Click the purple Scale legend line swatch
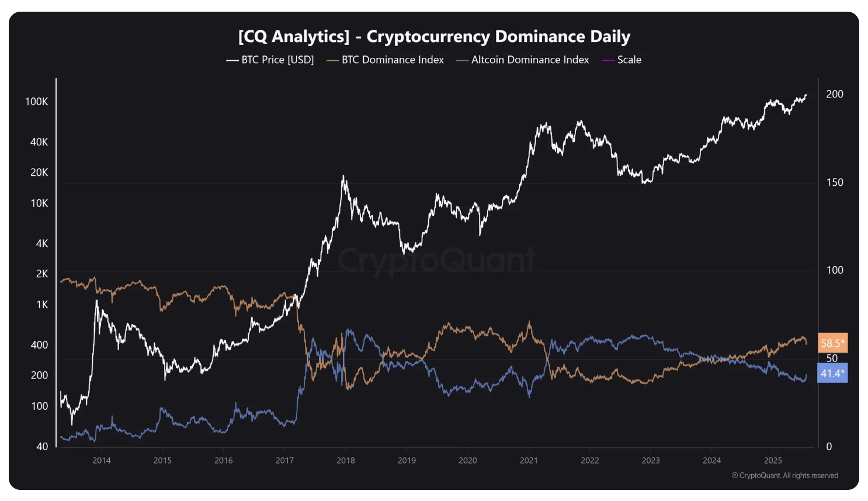Image resolution: width=868 pixels, height=501 pixels. click(x=608, y=60)
